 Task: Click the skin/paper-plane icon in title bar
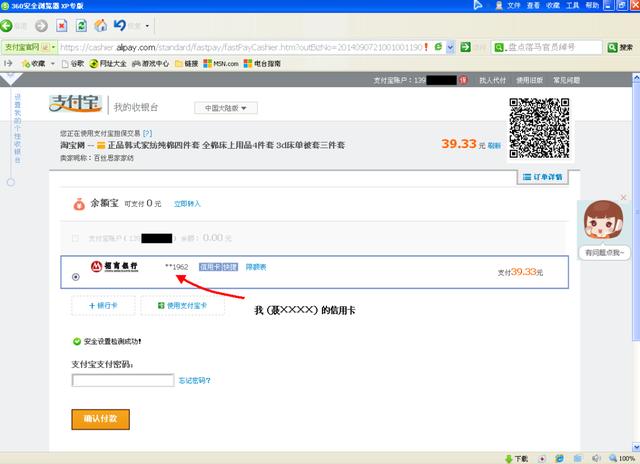click(478, 5)
